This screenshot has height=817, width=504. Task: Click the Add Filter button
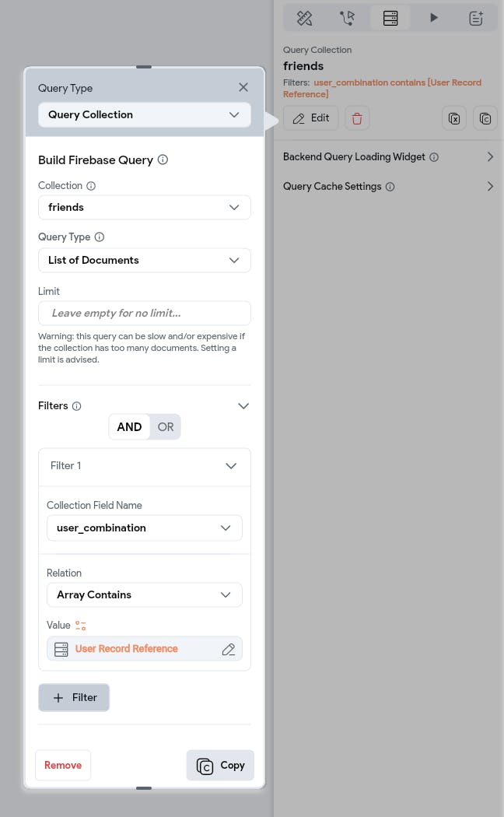point(74,697)
